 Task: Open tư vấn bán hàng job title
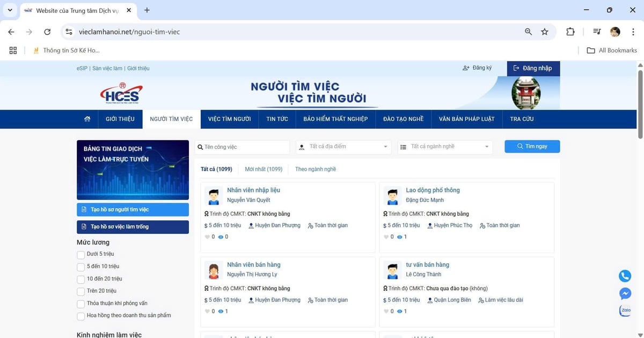pos(427,265)
